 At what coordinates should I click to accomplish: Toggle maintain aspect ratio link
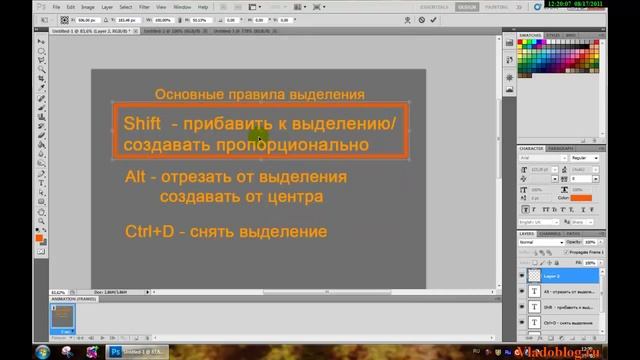(x=180, y=20)
